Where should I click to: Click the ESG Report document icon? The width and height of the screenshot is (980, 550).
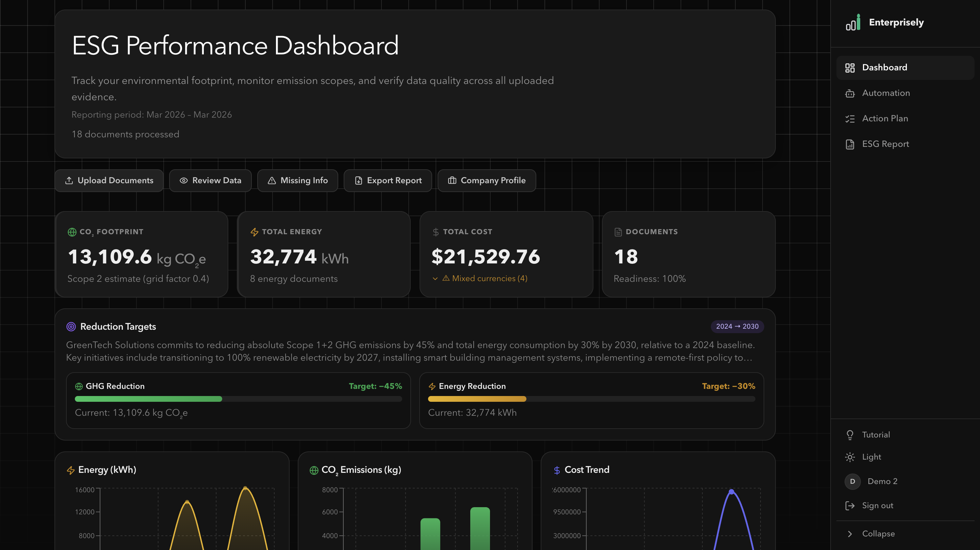tap(850, 144)
